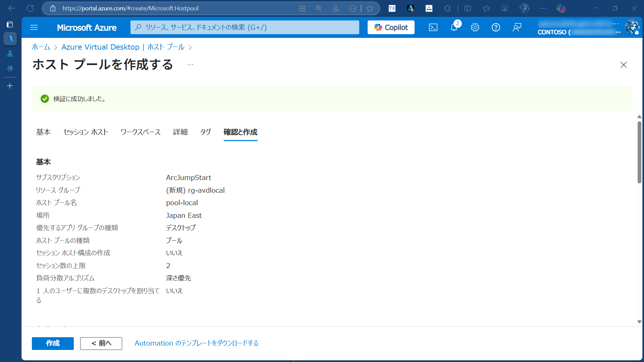
Task: Click the scrollbar down arrow
Action: pos(639,322)
